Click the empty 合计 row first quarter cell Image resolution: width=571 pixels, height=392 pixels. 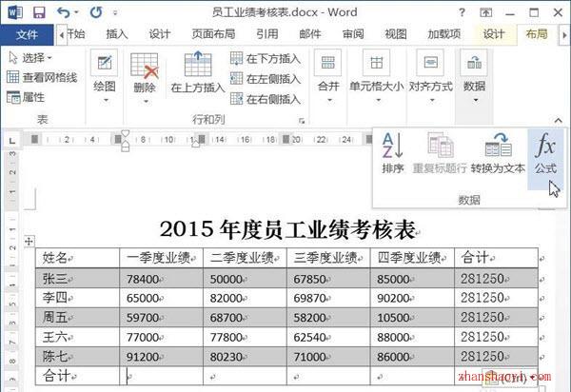click(x=161, y=376)
